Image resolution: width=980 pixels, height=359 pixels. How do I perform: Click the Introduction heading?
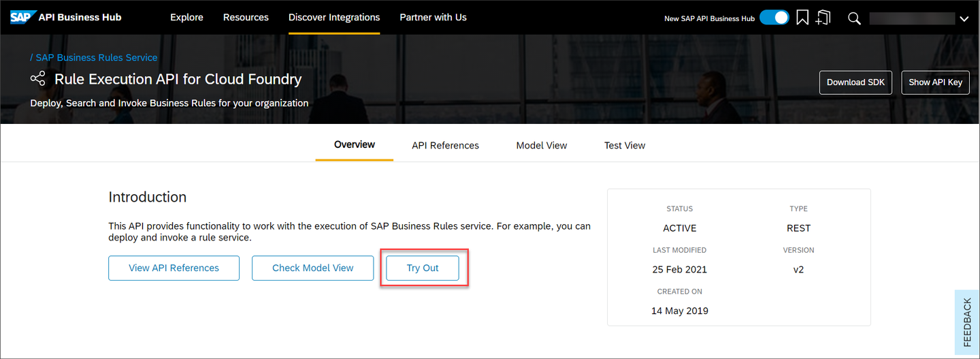(147, 197)
